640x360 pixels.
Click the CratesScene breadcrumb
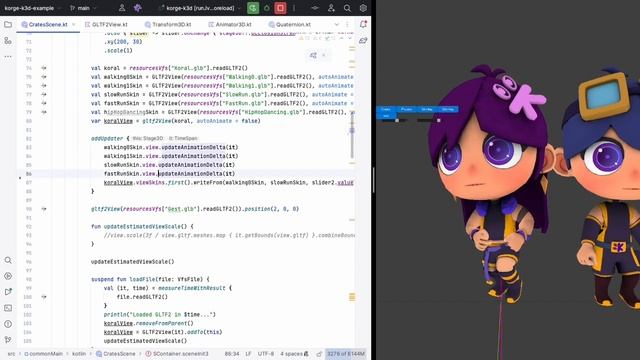[116, 354]
